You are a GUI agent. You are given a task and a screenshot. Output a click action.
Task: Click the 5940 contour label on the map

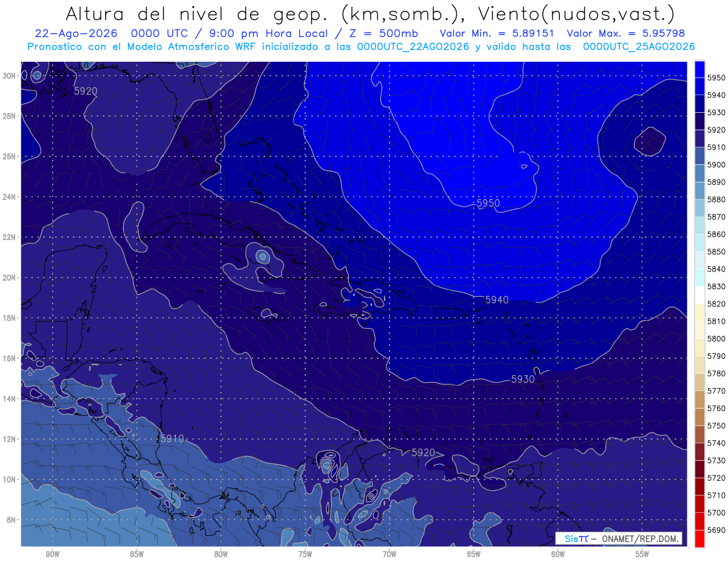497,299
